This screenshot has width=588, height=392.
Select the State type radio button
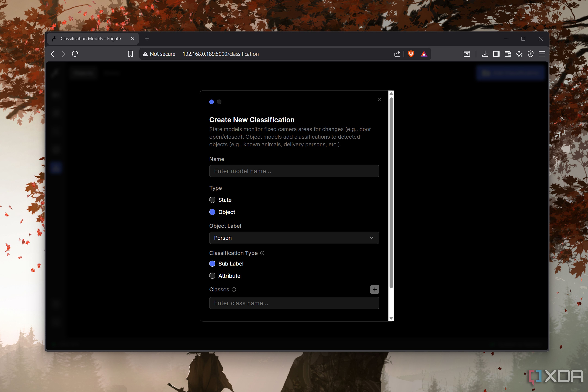point(212,200)
